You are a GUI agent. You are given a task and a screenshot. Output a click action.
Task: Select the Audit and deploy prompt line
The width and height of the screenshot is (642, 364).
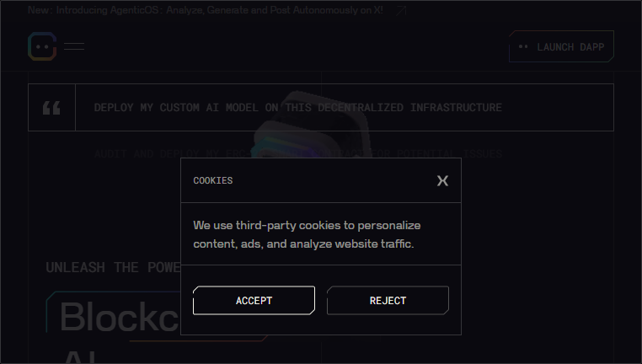(297, 153)
